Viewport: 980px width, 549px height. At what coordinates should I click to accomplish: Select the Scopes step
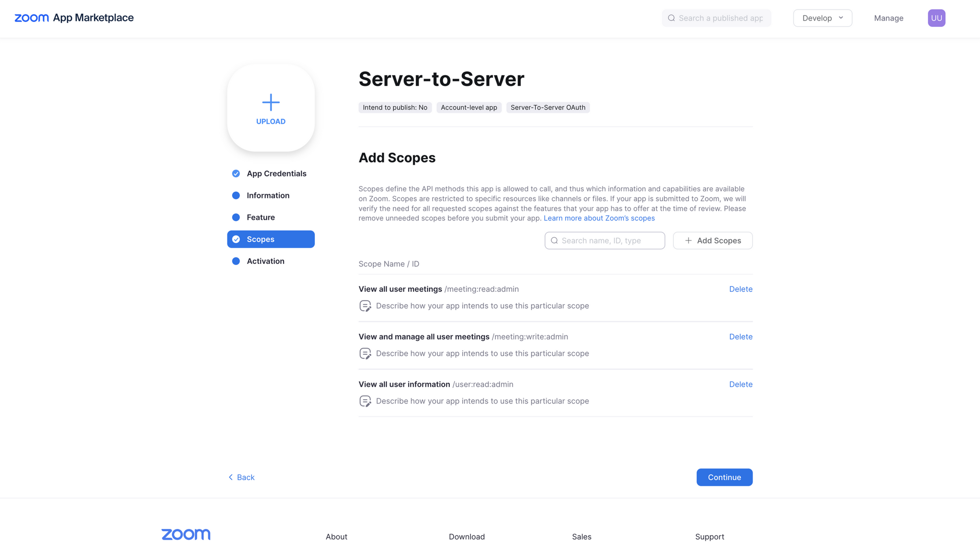pyautogui.click(x=271, y=239)
